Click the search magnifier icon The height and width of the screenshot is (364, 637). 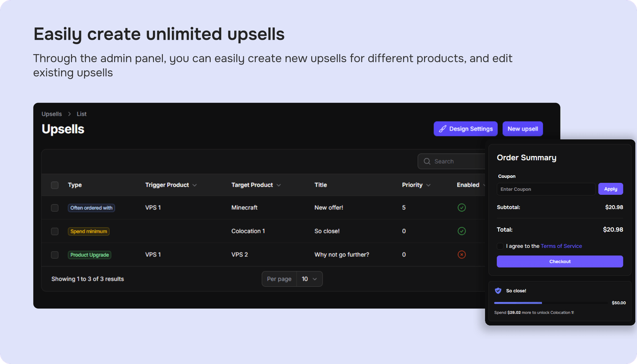click(427, 162)
